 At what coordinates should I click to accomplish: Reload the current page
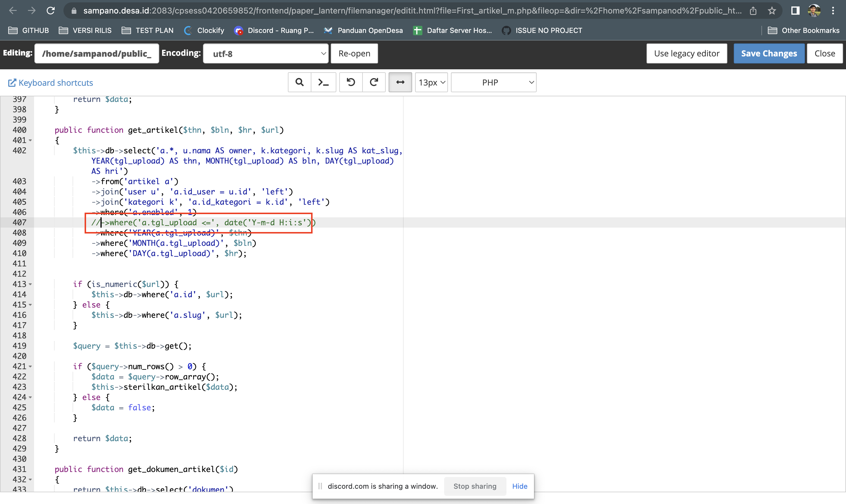click(x=51, y=11)
